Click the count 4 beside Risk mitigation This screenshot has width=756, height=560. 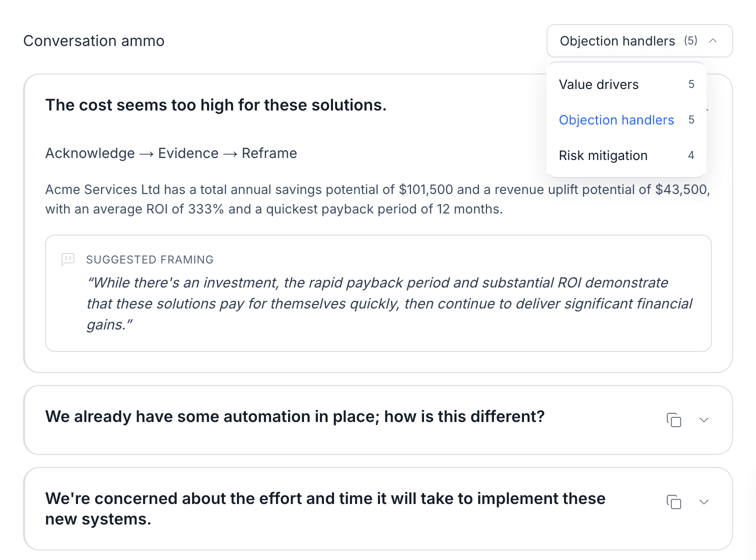coord(691,155)
